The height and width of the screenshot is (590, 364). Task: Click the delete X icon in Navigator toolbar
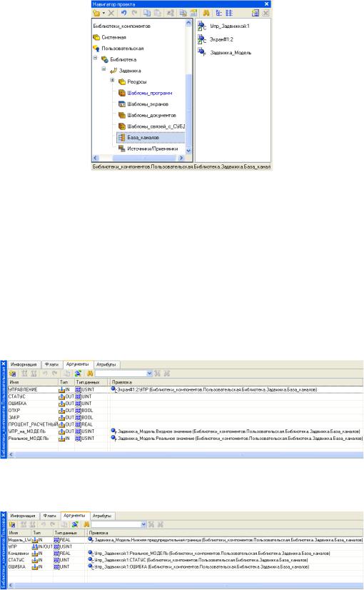111,13
